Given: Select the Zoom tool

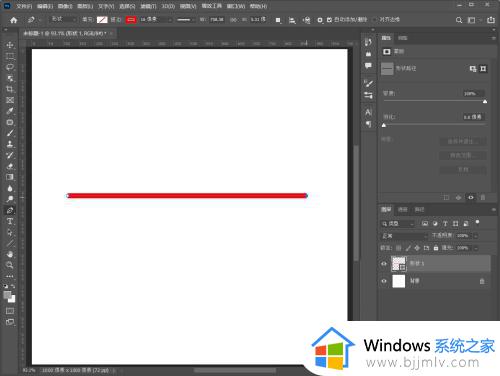Looking at the screenshot, I should coord(10,265).
